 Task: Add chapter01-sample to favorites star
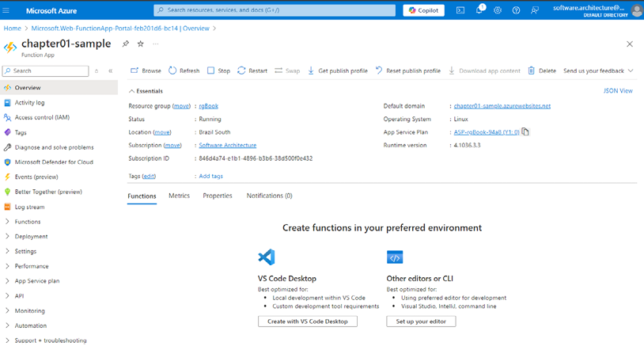pyautogui.click(x=141, y=44)
